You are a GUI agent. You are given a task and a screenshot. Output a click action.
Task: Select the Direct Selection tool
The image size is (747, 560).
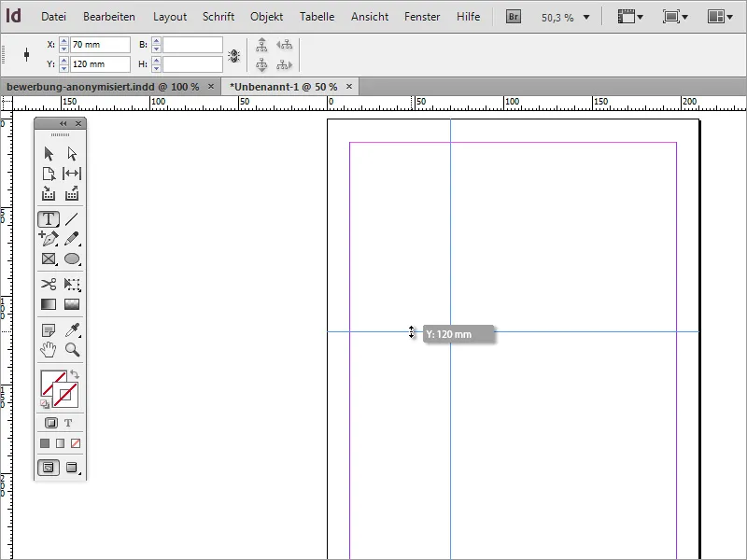click(x=72, y=154)
